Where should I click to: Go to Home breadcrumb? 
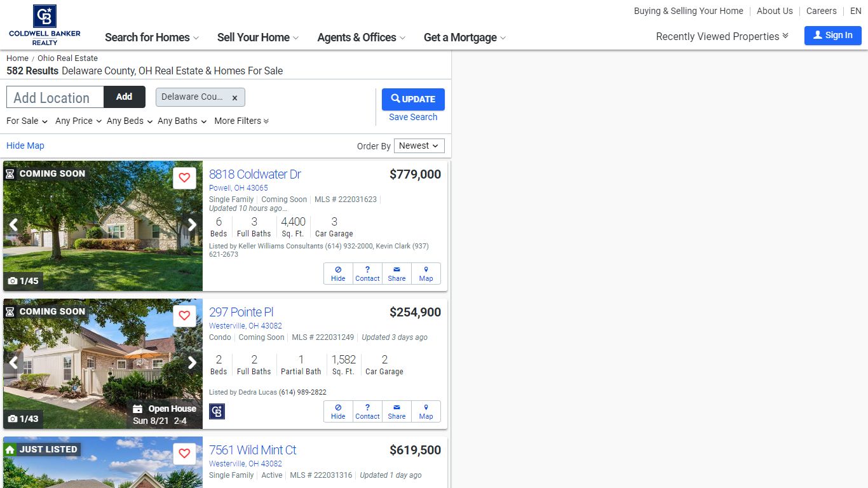[x=17, y=58]
